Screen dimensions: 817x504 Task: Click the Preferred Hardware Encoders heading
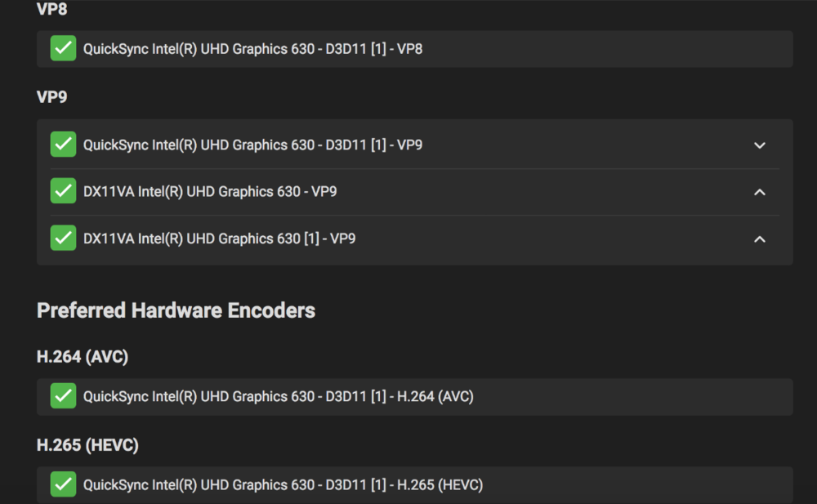(176, 310)
